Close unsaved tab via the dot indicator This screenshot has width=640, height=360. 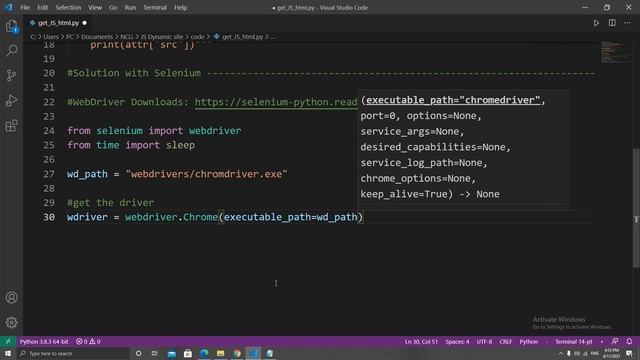(84, 23)
